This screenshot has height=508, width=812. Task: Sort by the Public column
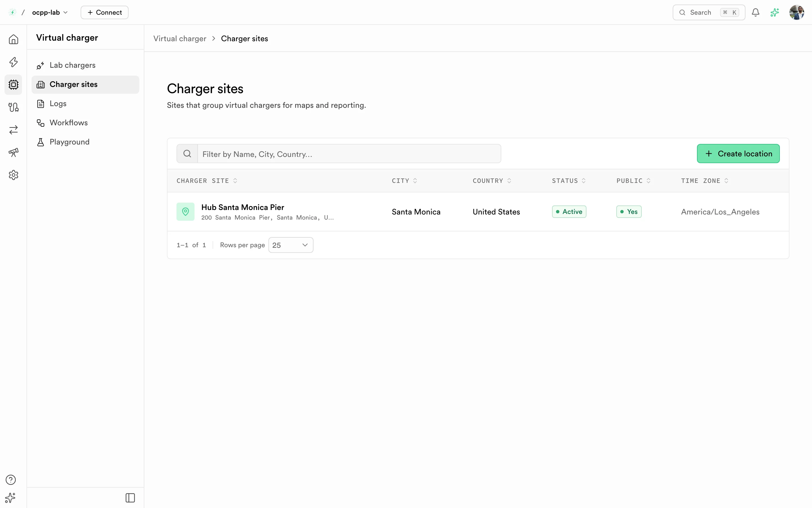(x=634, y=181)
